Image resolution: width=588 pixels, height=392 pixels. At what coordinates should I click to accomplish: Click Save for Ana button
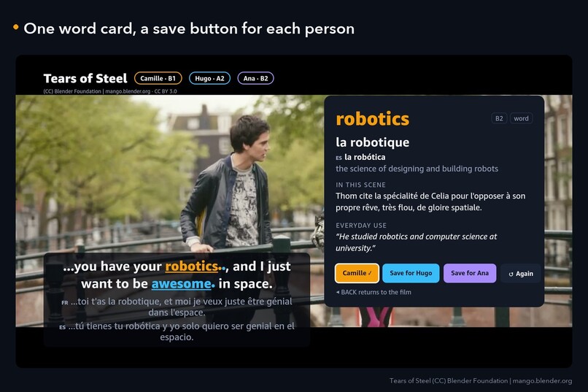click(x=470, y=273)
